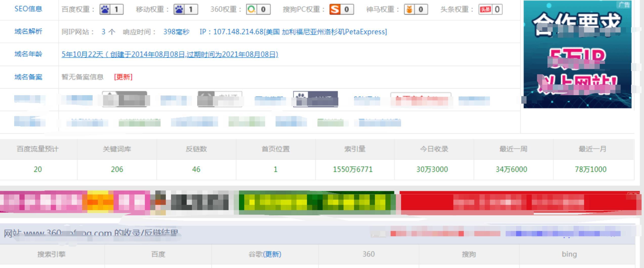Image resolution: width=644 pixels, height=268 pixels.
Task: Open keyword library value 206
Action: click(117, 169)
